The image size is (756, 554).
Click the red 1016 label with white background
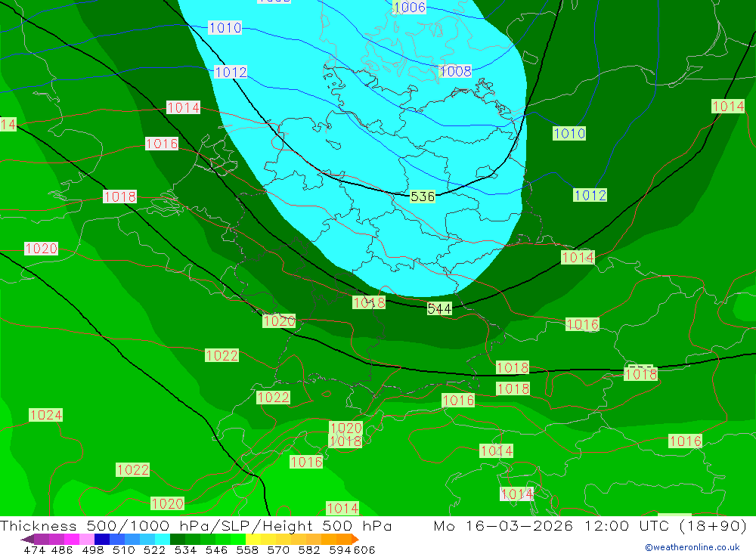pyautogui.click(x=162, y=144)
